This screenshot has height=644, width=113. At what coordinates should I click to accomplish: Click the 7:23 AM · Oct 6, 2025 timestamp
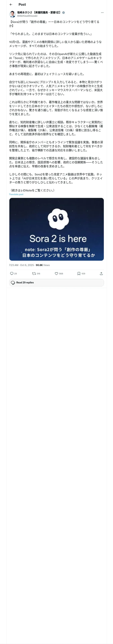pos(21,265)
